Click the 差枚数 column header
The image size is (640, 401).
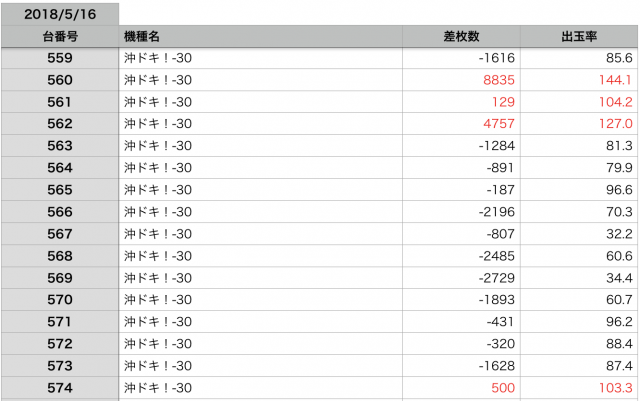pyautogui.click(x=462, y=37)
